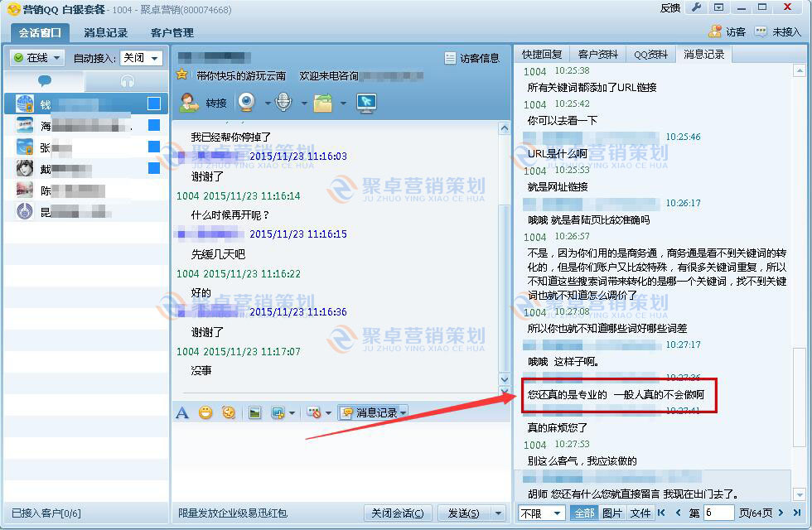Viewport: 812px width, 530px height.
Task: Switch to the chat bubble contacts view
Action: click(x=44, y=81)
